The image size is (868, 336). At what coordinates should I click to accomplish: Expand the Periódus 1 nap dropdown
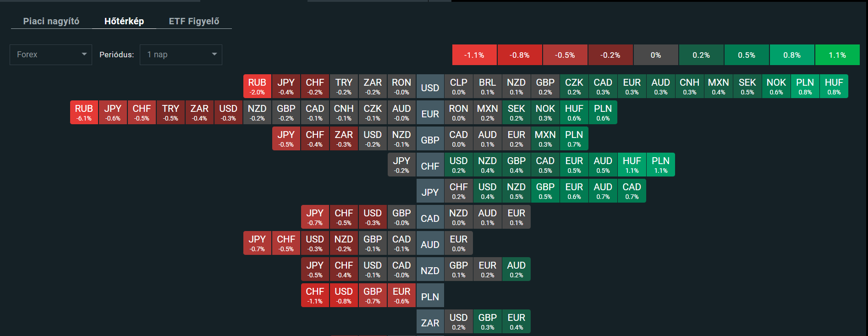click(181, 55)
